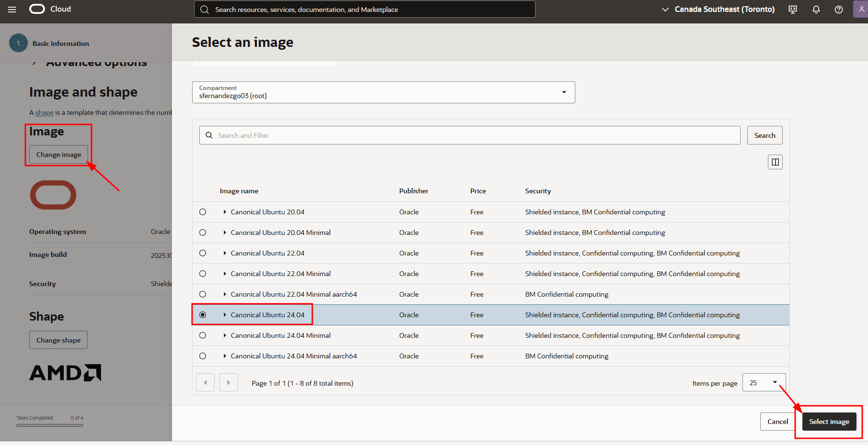Select Canonical Ubuntu 24.04 Minimal aarch64
This screenshot has width=868, height=445.
[x=203, y=356]
